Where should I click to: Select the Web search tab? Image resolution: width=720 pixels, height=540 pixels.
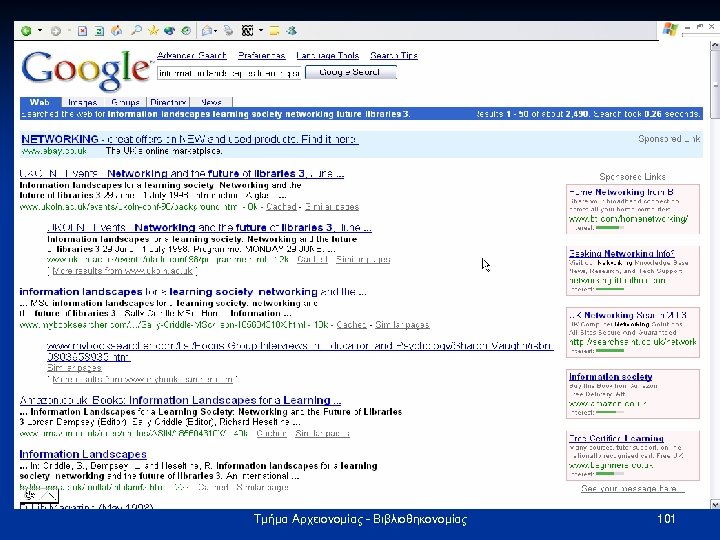(40, 102)
